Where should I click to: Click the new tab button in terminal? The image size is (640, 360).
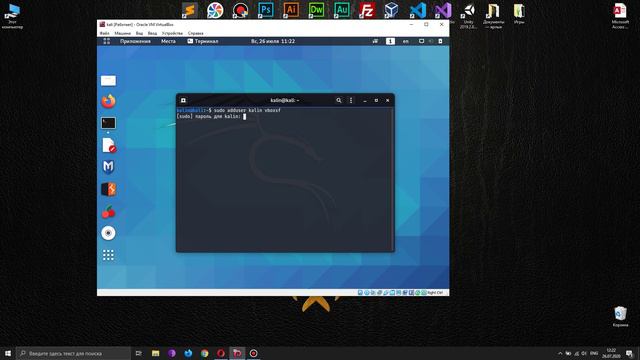(183, 100)
